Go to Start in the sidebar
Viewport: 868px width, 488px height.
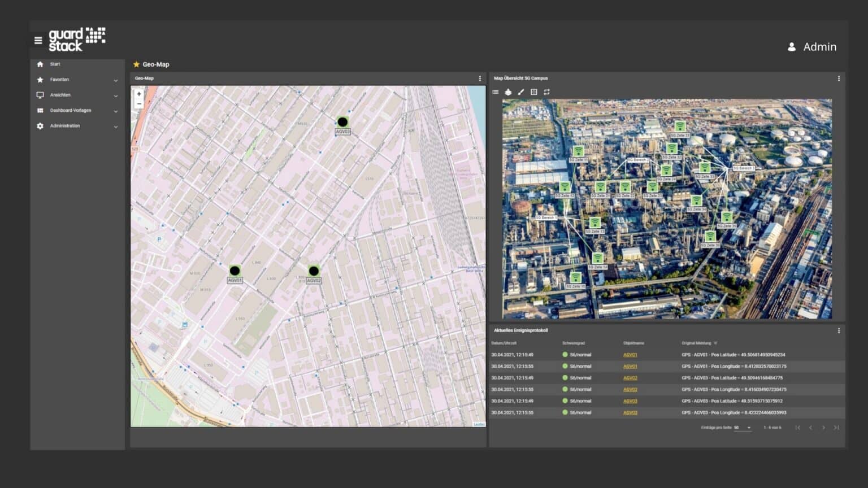[x=55, y=64]
